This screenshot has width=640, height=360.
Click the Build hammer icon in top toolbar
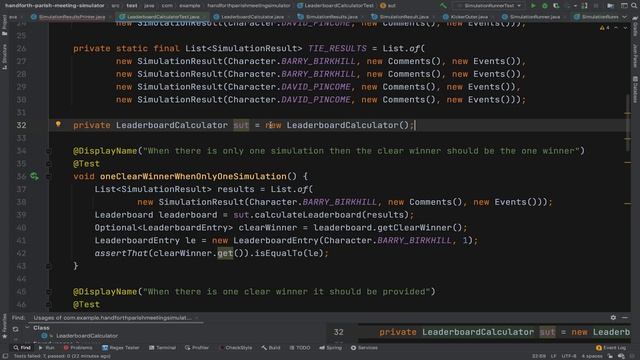click(x=443, y=6)
